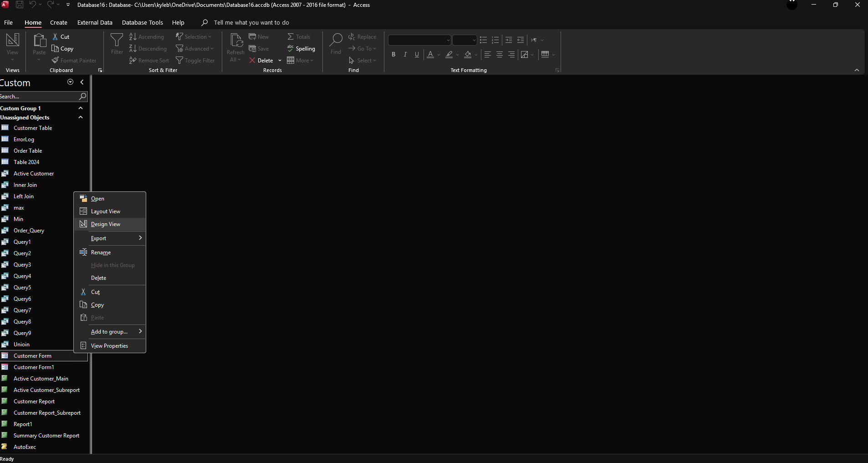Switch to the Create tab
Viewport: 868px width, 463px height.
59,22
